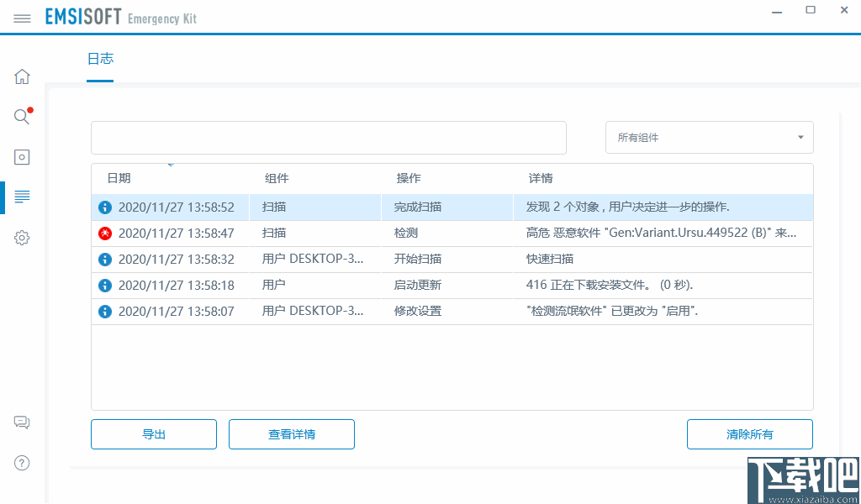Open the Scan panel with magnifier icon
861x504 pixels.
tap(22, 117)
